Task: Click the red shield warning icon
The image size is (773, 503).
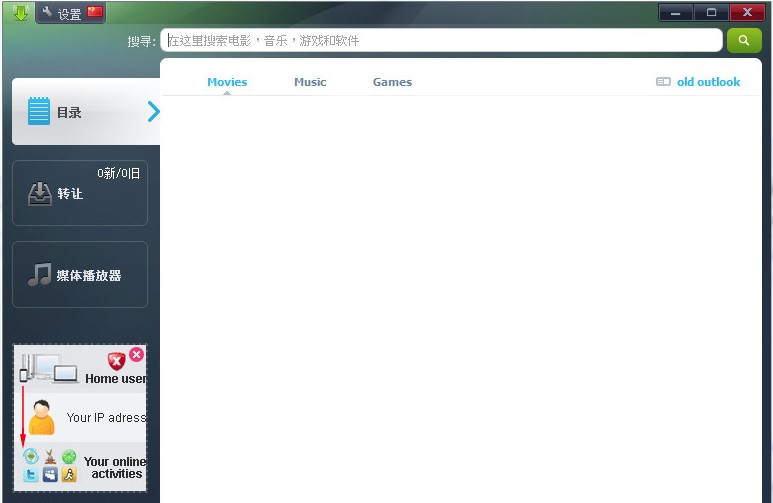Action: pos(116,361)
